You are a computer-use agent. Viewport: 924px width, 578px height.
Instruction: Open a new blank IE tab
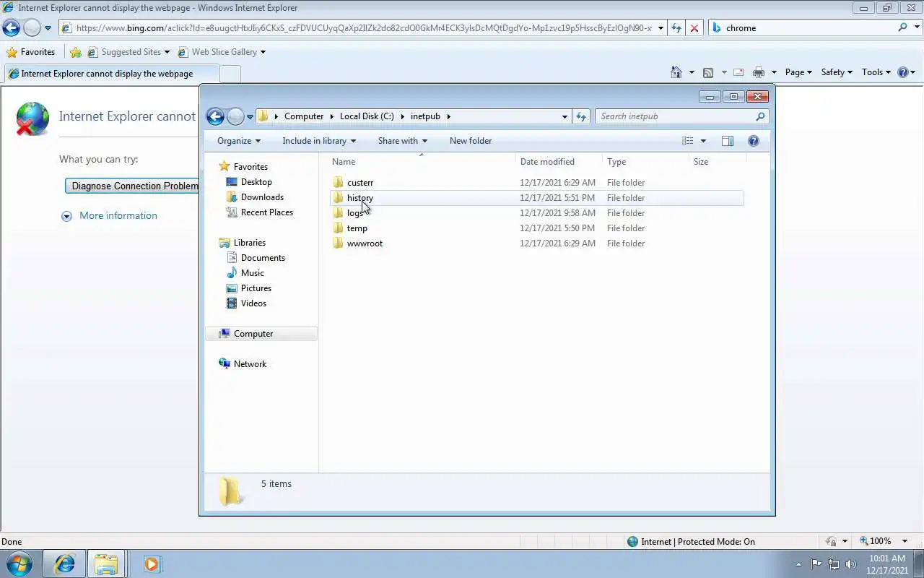pos(230,74)
